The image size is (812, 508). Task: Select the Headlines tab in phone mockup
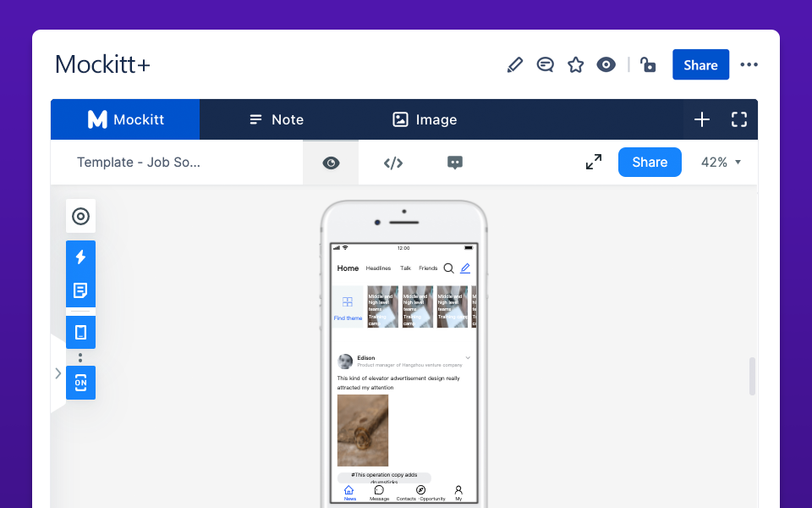click(x=378, y=268)
